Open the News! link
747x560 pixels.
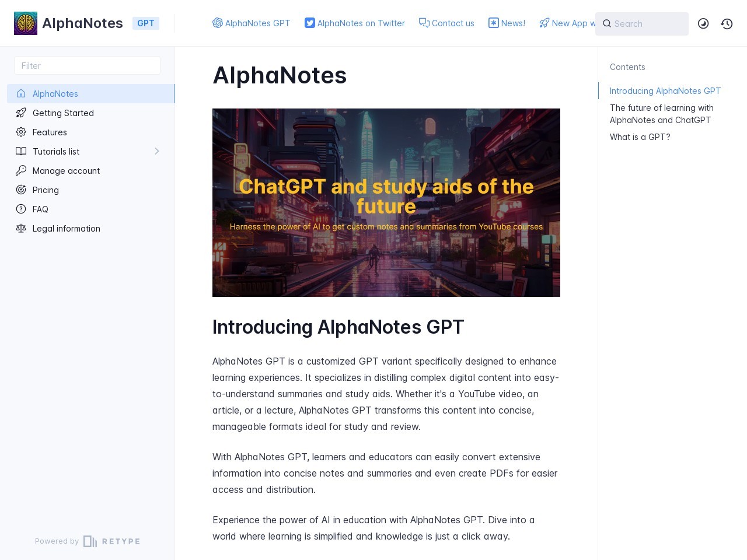[x=507, y=23]
